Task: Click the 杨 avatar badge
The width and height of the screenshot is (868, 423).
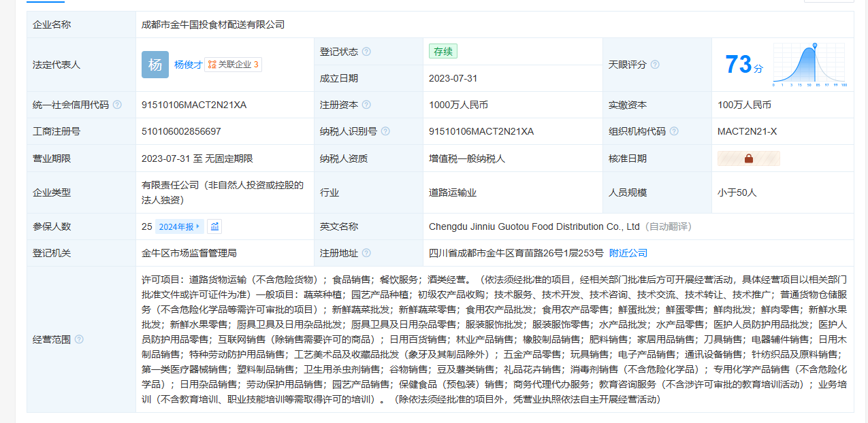Action: coord(155,65)
